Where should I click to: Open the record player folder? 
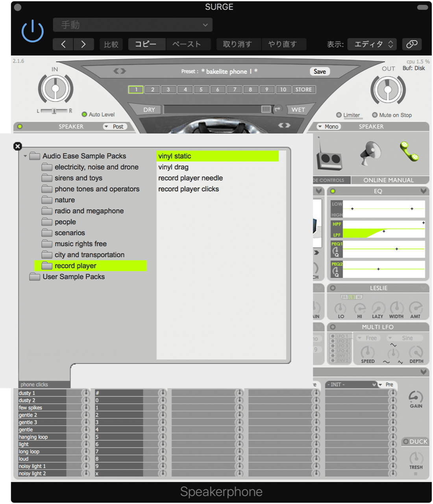(75, 266)
